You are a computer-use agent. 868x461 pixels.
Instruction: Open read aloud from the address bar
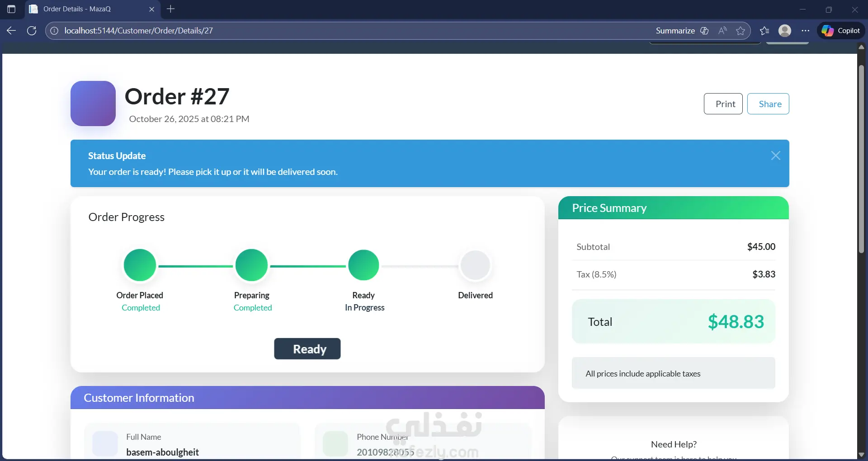(722, 31)
